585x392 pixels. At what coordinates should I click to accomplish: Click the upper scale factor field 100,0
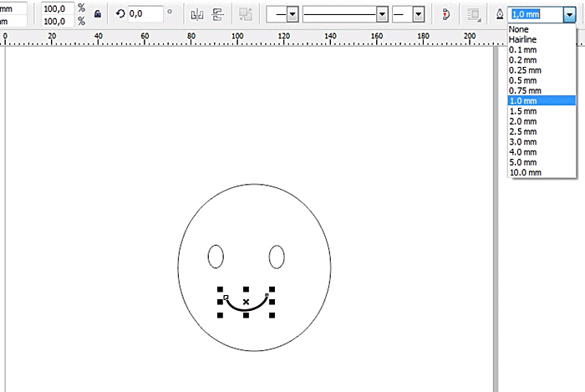58,8
